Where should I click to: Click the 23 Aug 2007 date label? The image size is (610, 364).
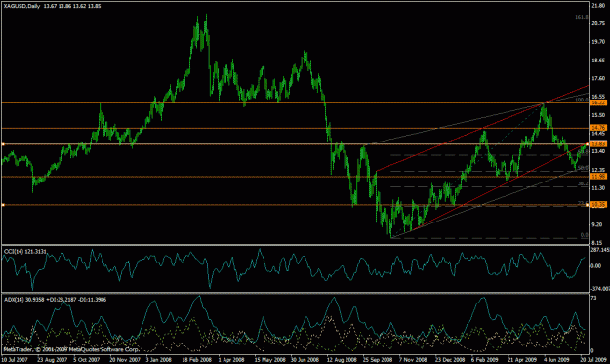[x=51, y=360]
